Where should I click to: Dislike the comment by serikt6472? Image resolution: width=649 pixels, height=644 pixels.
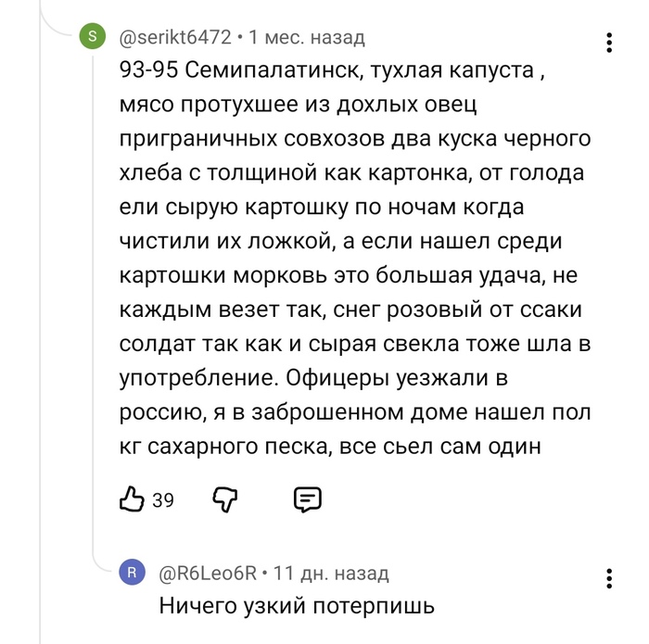click(226, 499)
